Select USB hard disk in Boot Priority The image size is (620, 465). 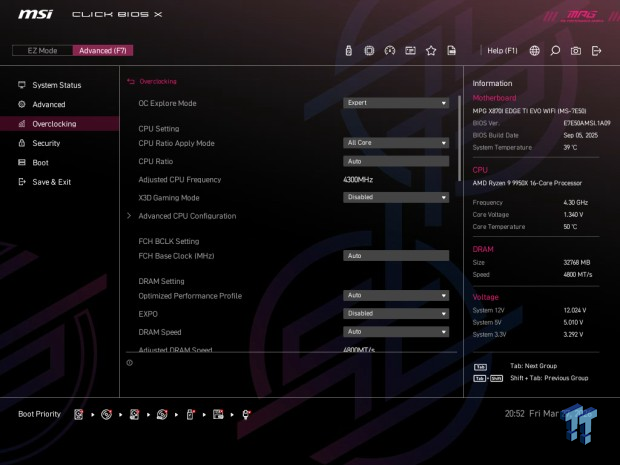click(x=134, y=414)
